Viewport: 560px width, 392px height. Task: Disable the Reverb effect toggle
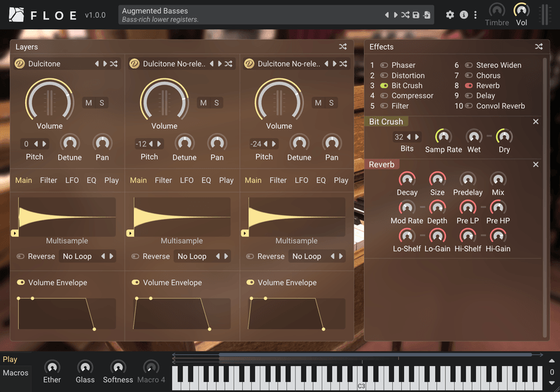click(468, 85)
